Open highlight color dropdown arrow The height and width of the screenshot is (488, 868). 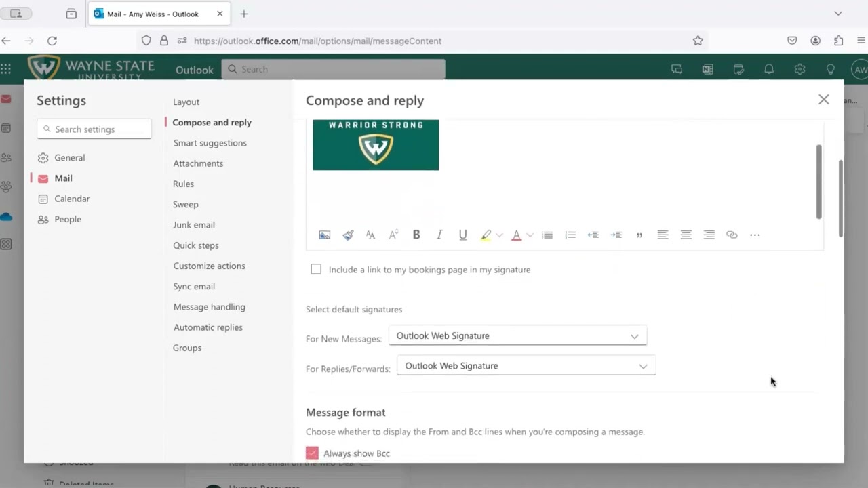[499, 235]
